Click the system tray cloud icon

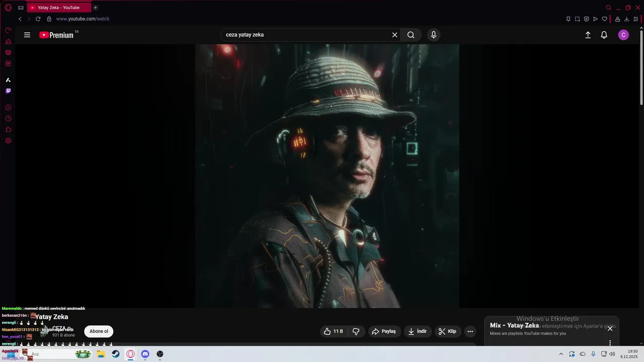(x=583, y=354)
